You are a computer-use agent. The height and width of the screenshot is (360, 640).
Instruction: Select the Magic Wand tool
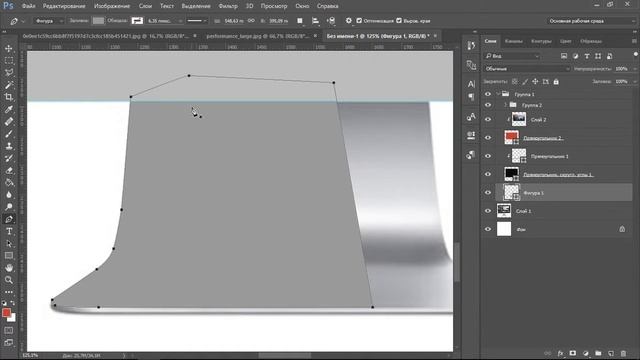point(9,85)
